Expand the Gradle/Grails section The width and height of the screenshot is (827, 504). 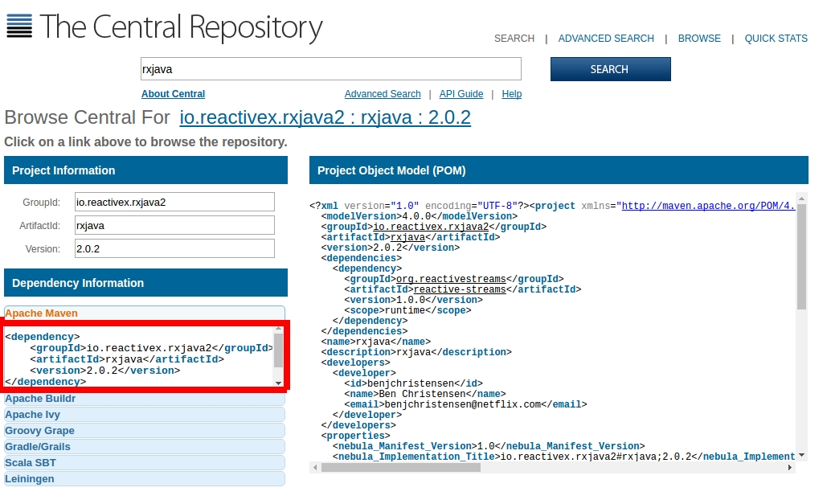145,446
